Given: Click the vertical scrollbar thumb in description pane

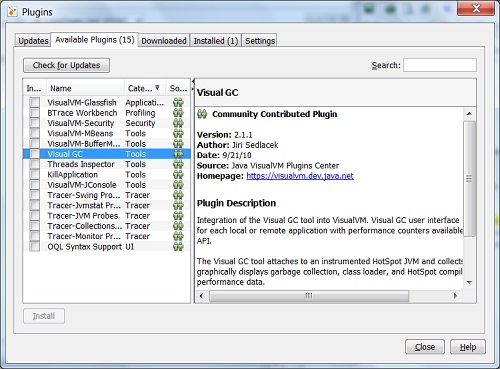Looking at the screenshot, I should 469,179.
